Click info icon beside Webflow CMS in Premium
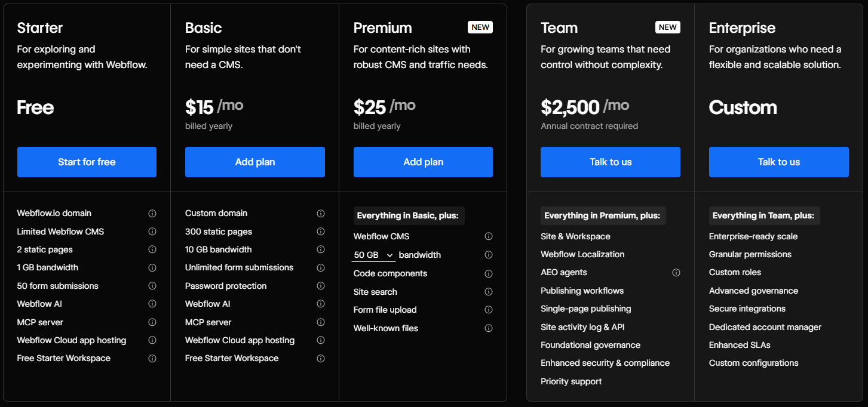 (489, 236)
